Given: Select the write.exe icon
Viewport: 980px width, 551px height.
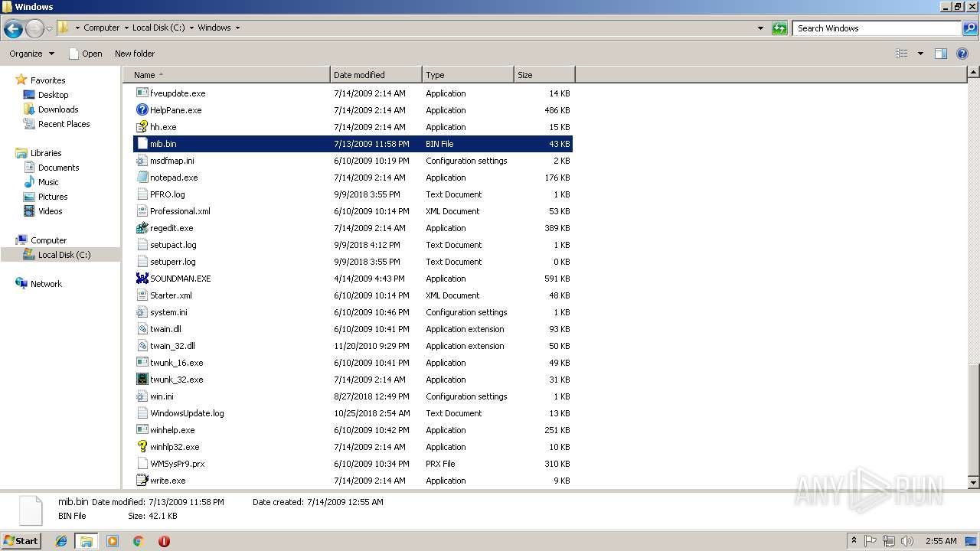Looking at the screenshot, I should click(x=142, y=481).
